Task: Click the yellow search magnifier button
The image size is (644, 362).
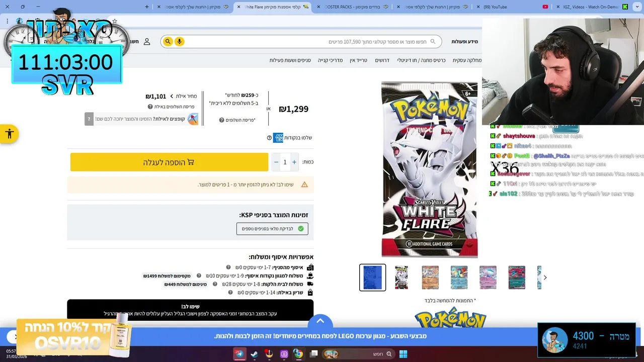Action: click(168, 41)
